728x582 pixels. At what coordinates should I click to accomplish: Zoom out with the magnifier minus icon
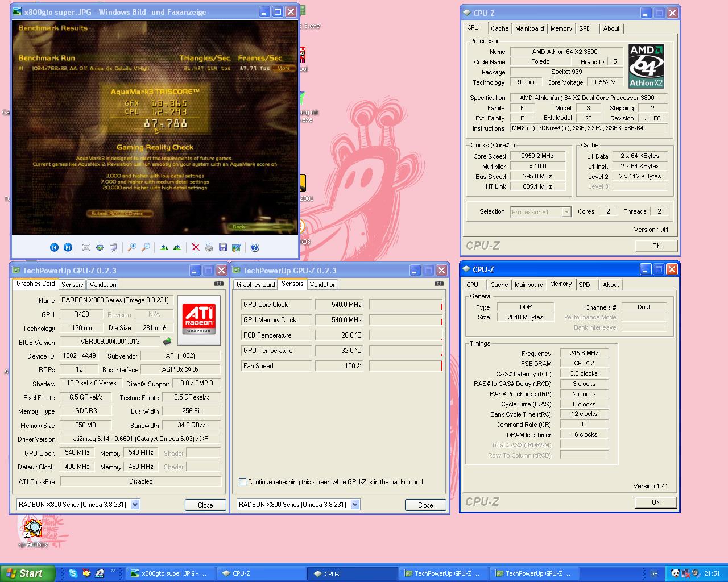point(146,247)
